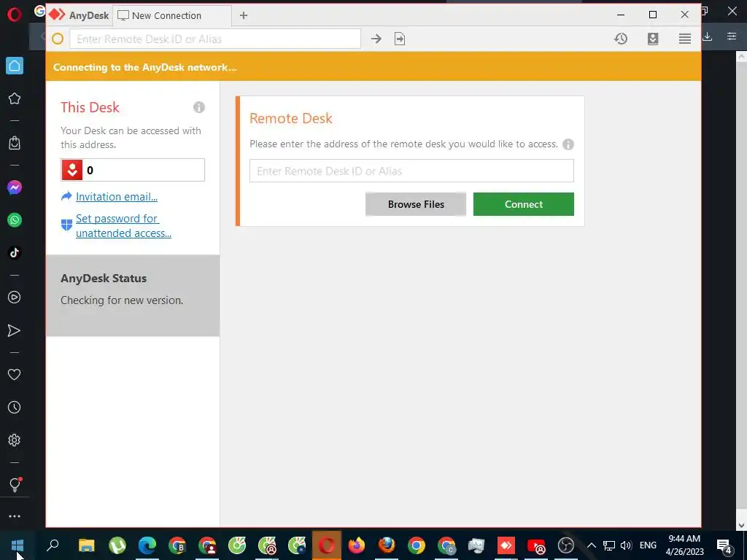Click the green Connect button
Image resolution: width=747 pixels, height=560 pixels.
524,204
